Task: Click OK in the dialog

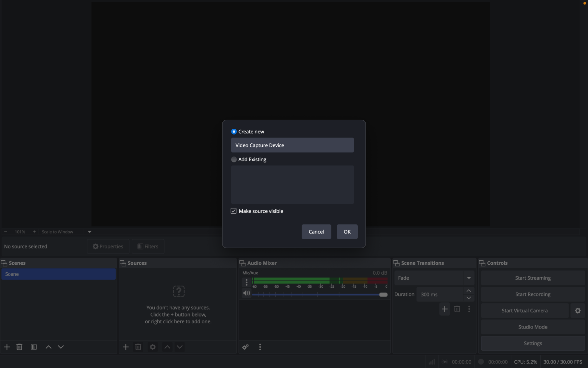Action: coord(347,232)
